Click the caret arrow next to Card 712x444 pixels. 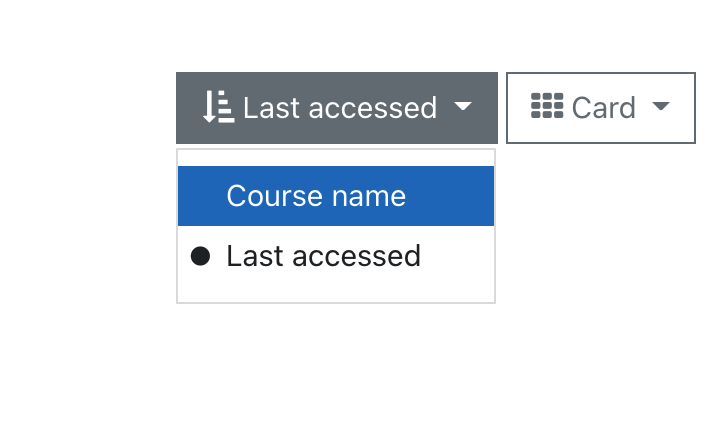(661, 106)
